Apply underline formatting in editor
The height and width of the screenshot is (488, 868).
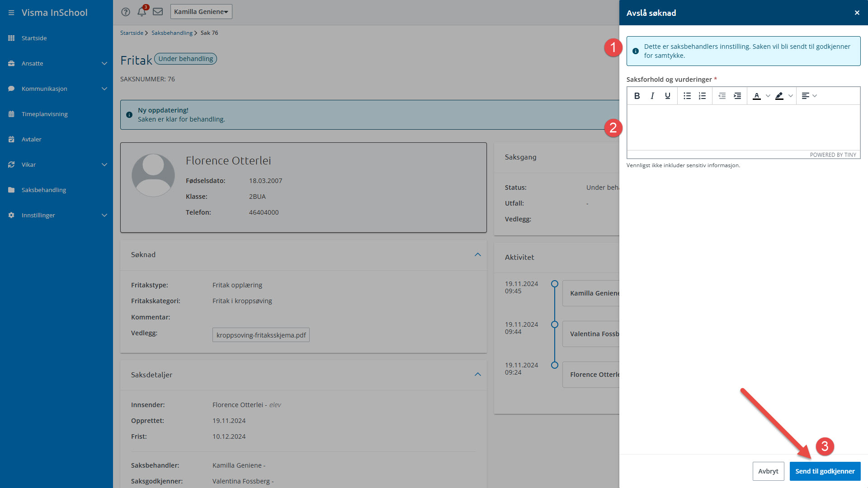coord(667,96)
